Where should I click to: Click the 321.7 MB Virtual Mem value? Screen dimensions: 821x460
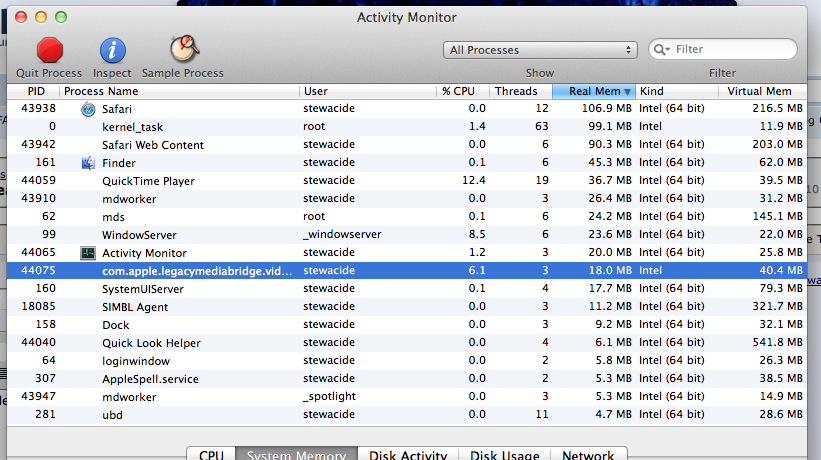777,307
